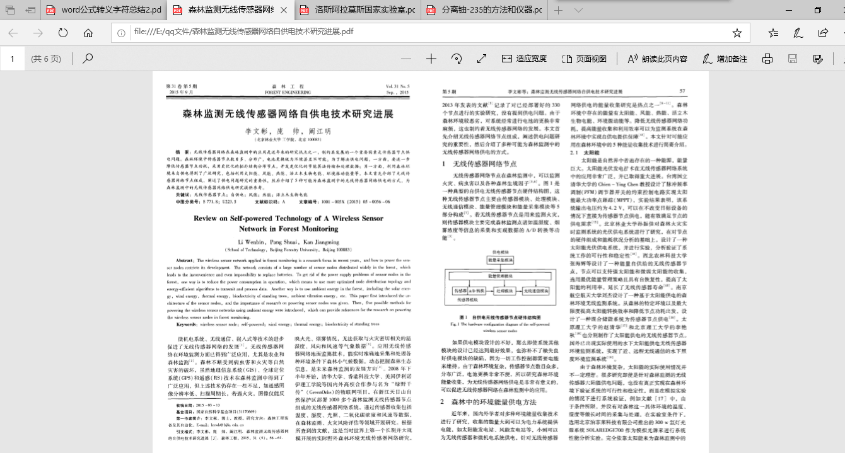Click the hardware configuration diagram figure
This screenshot has height=453, width=845.
[x=500, y=280]
